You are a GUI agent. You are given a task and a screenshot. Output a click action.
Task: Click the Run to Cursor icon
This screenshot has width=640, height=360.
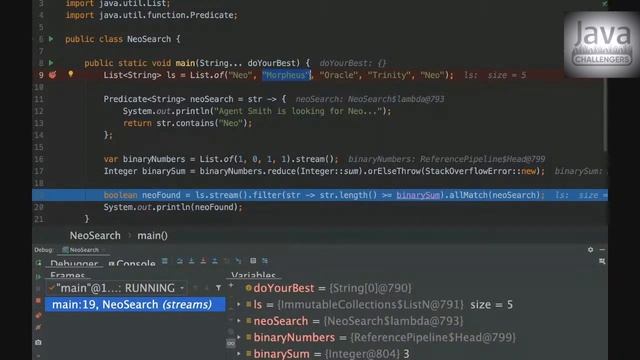coord(238,261)
